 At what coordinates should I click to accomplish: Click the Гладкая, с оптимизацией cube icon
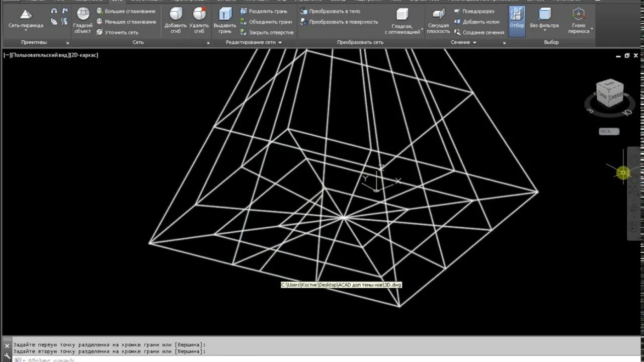pyautogui.click(x=401, y=15)
